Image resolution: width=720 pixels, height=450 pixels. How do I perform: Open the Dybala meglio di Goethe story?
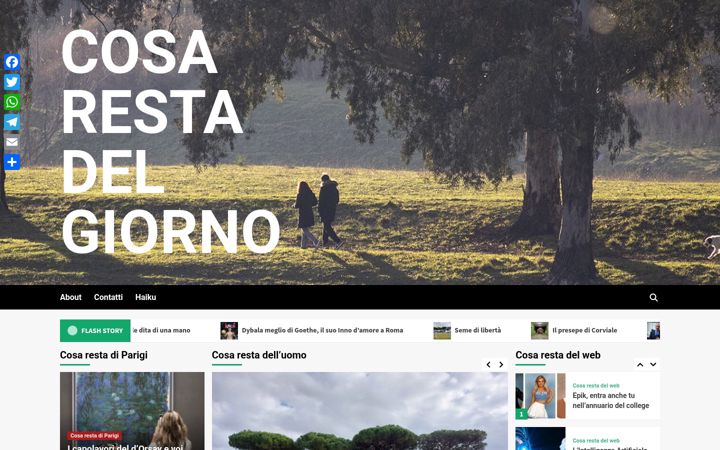point(322,330)
